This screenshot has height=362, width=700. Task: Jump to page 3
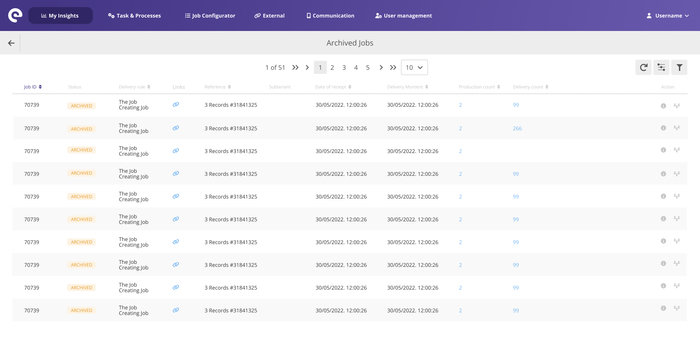tap(344, 67)
